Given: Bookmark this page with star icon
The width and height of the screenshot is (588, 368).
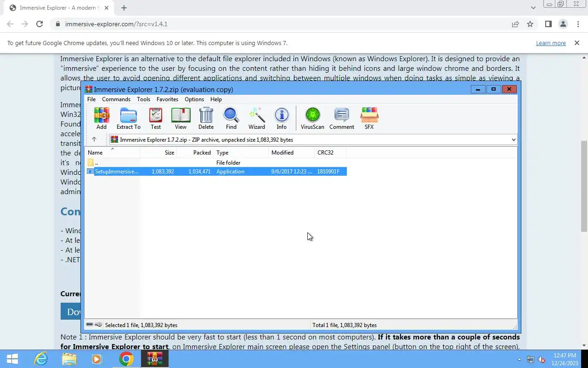Looking at the screenshot, I should point(530,24).
